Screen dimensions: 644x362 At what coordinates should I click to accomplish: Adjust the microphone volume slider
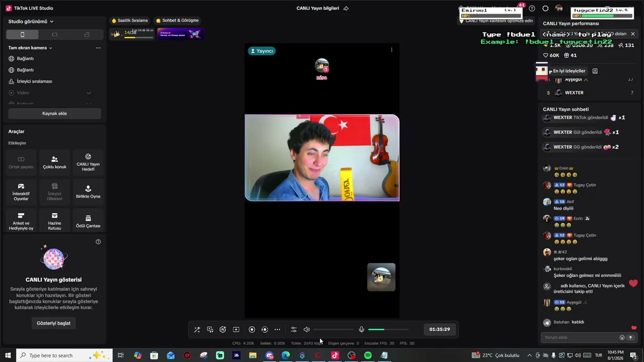[388, 329]
